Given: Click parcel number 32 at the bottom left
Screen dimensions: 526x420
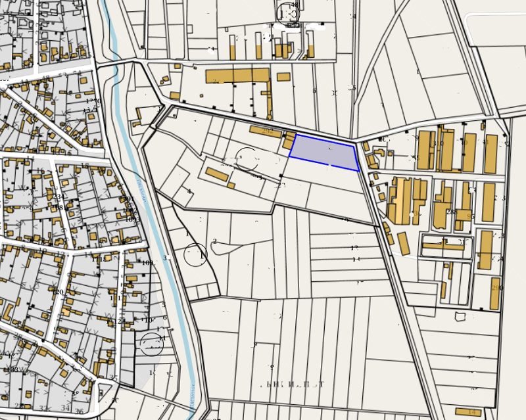Looking at the screenshot, I should coord(44,408).
